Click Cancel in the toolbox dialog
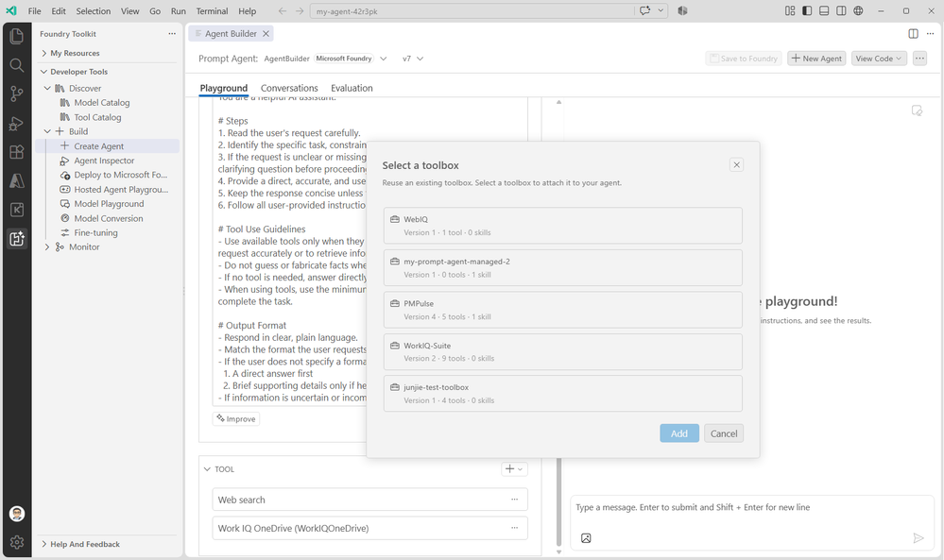 (x=724, y=433)
